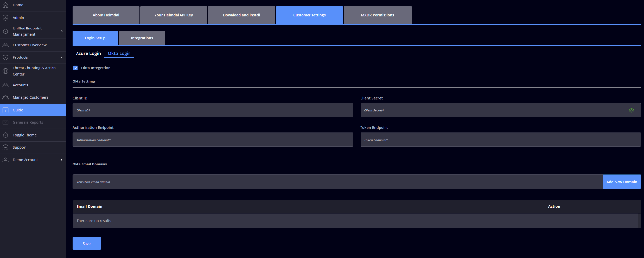This screenshot has height=258, width=644.
Task: Click the Threat-hunting globe icon
Action: (x=5, y=71)
